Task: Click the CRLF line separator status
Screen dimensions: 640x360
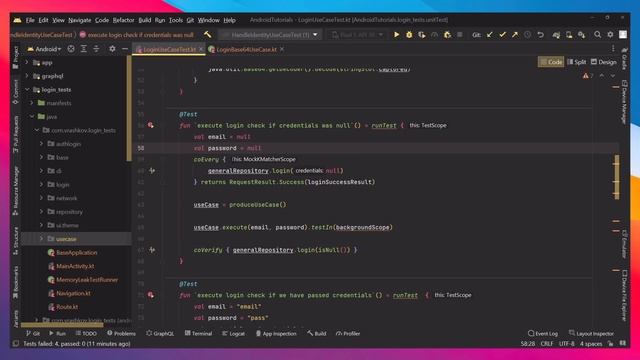Action: (547, 344)
